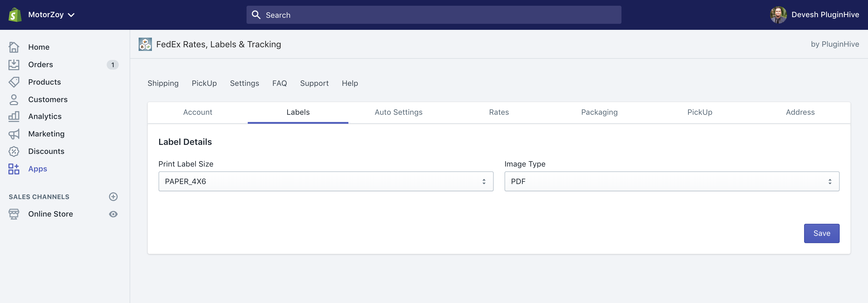Click the Home house icon

(14, 47)
